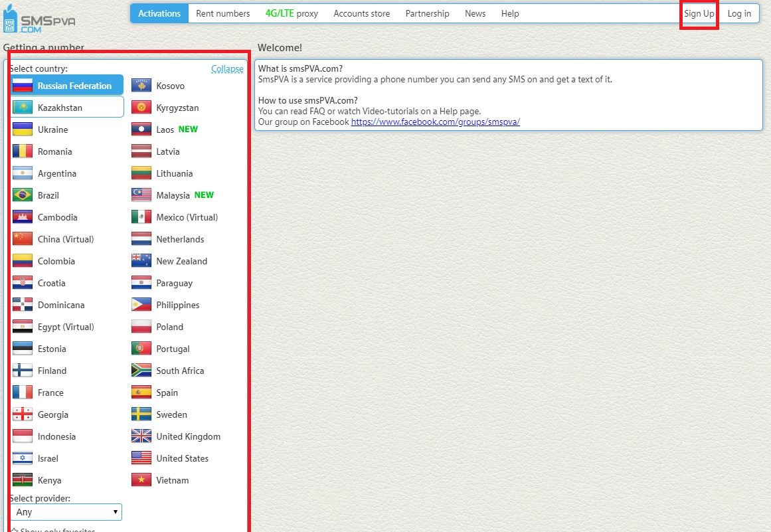This screenshot has width=771, height=532.
Task: Click the South Africa flag icon
Action: (141, 371)
